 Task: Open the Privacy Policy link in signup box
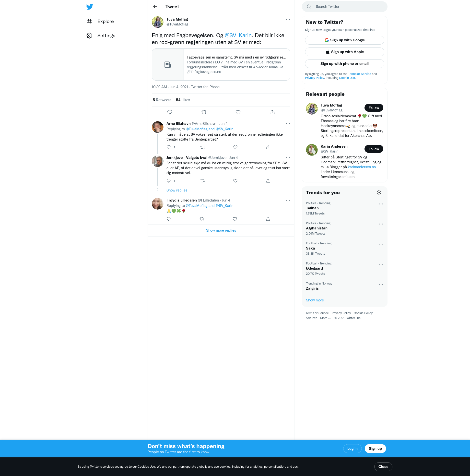(314, 78)
